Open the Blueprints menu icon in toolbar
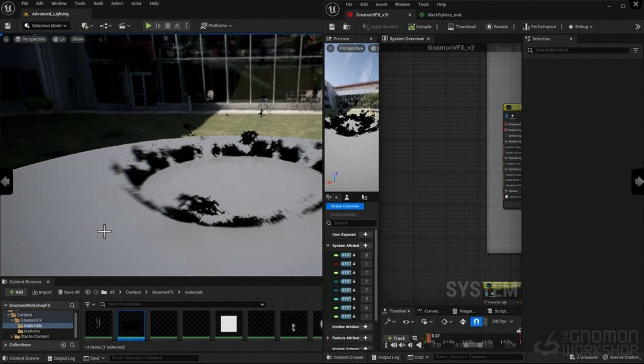 coord(106,25)
